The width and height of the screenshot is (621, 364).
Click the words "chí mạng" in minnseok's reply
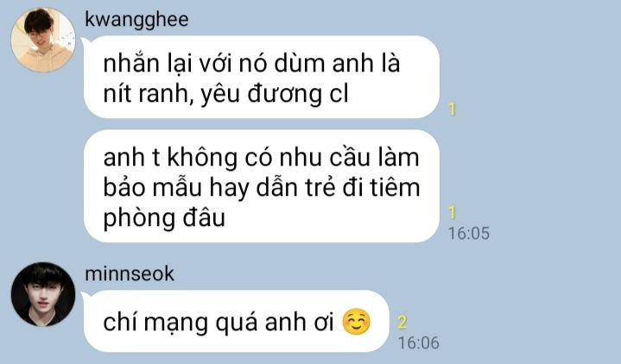click(155, 323)
